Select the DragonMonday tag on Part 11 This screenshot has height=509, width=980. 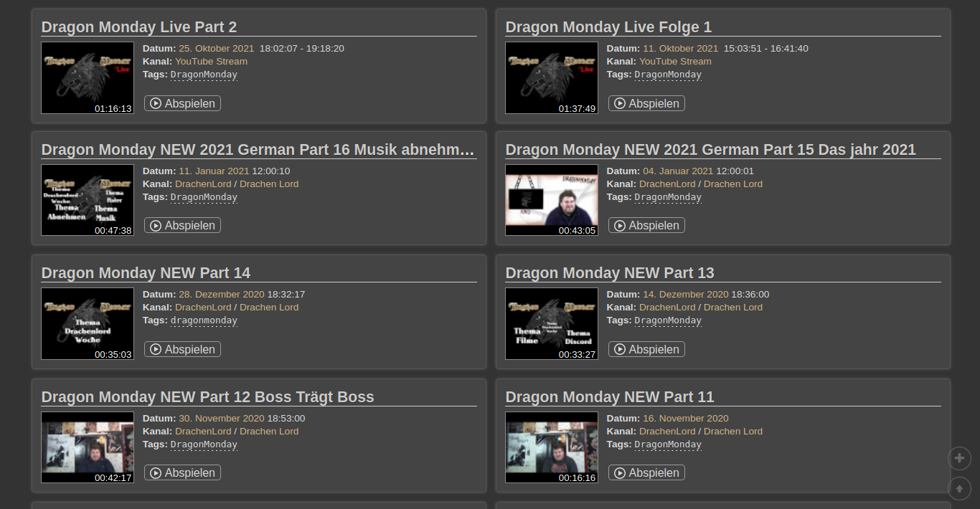[x=668, y=444]
